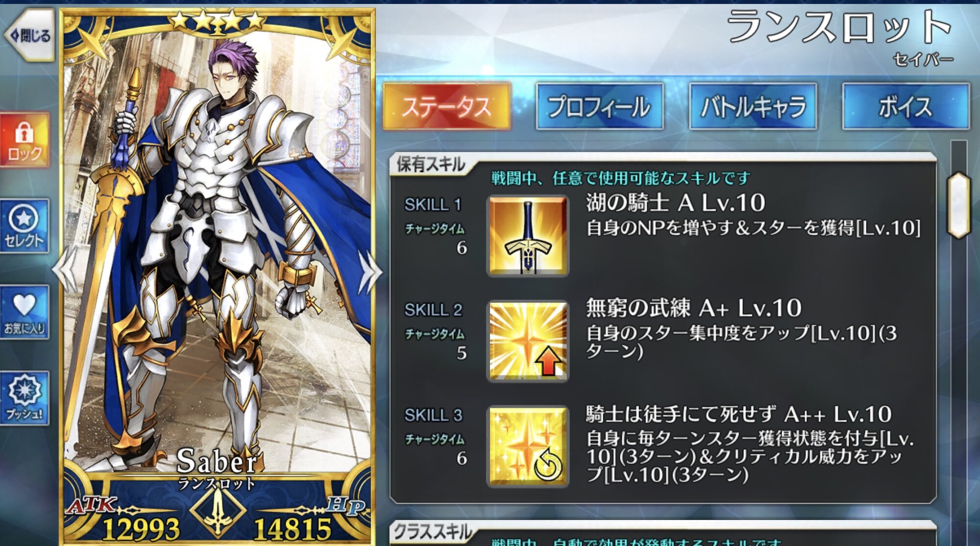The width and height of the screenshot is (980, 546).
Task: Show previous card art with left arrow
Action: click(65, 270)
